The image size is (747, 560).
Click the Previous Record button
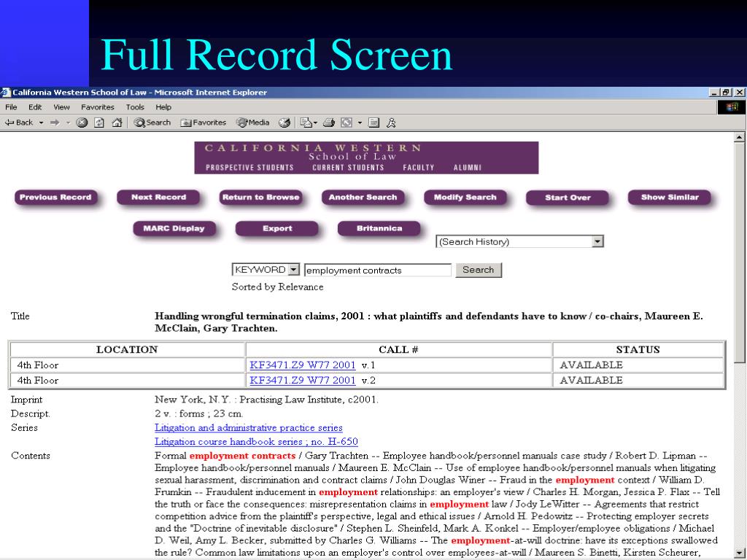55,197
